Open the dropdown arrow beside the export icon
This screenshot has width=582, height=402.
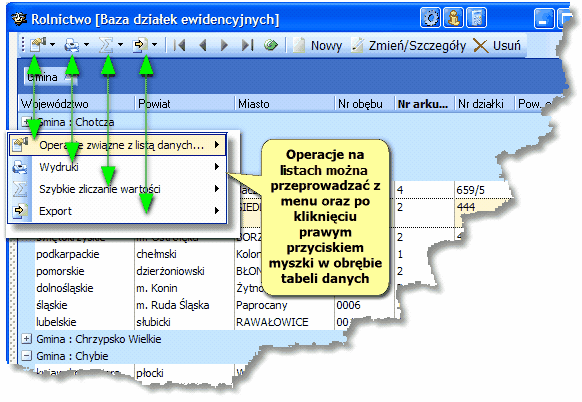pyautogui.click(x=155, y=45)
